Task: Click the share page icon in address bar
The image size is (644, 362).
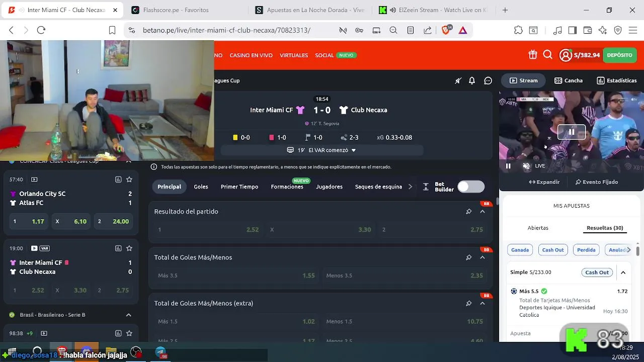Action: (x=428, y=30)
